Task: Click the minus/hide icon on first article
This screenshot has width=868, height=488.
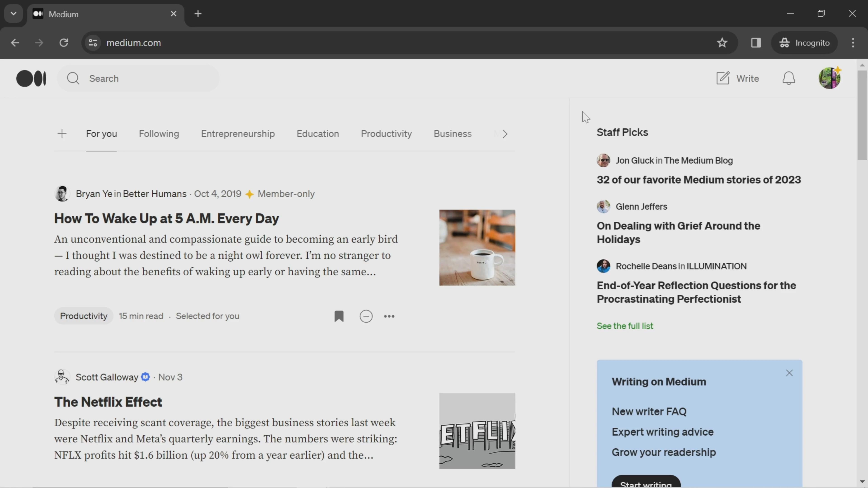Action: tap(366, 316)
